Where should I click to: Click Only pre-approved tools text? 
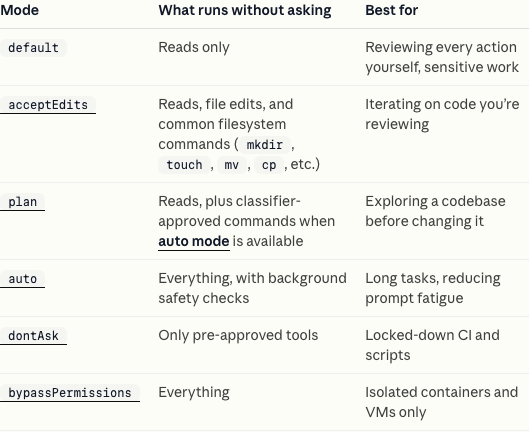[238, 335]
